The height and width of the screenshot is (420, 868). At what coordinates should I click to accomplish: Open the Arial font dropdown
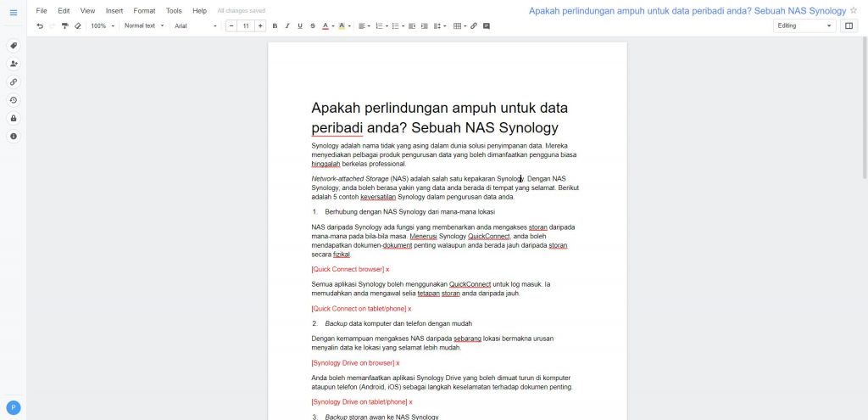tap(196, 25)
